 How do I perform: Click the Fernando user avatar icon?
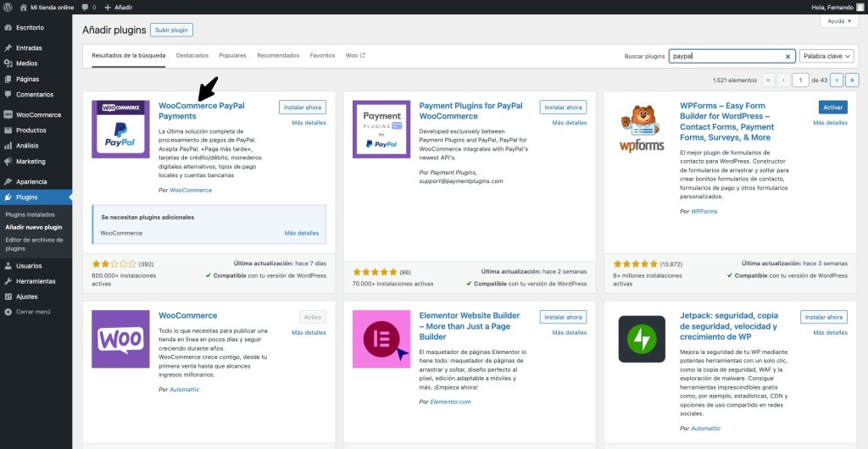point(860,7)
